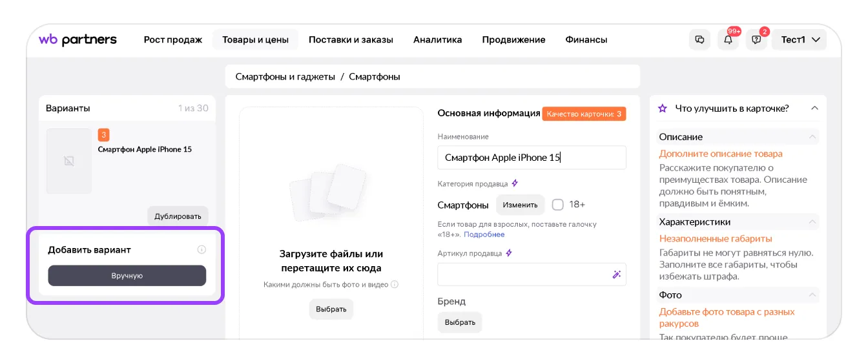This screenshot has width=868, height=363.
Task: Open the Товары и цены menu
Action: 255,40
